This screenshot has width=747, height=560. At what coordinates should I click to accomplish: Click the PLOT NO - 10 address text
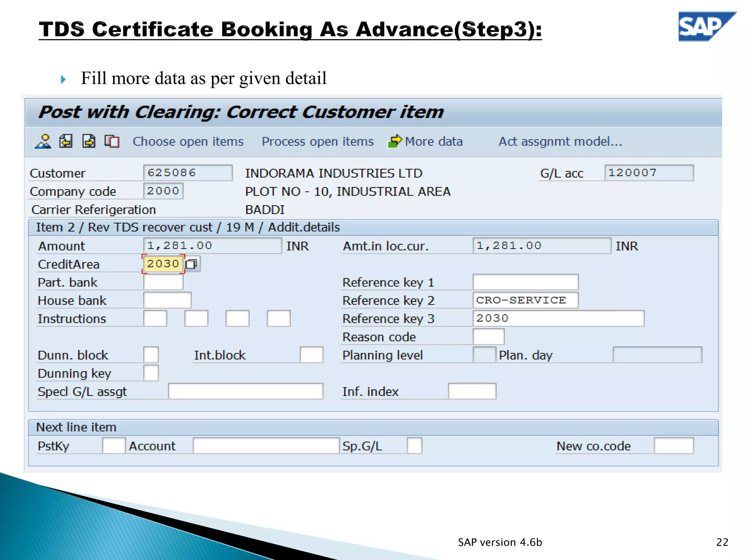point(348,191)
